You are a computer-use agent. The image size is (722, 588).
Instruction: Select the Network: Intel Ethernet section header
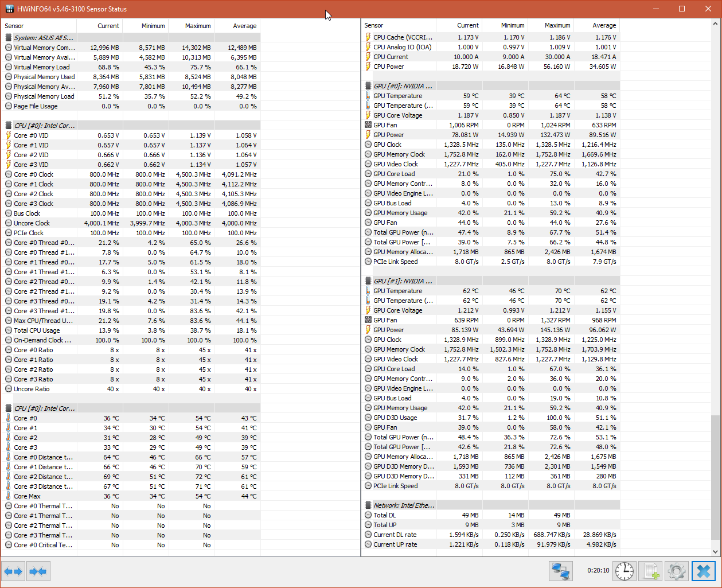click(404, 505)
